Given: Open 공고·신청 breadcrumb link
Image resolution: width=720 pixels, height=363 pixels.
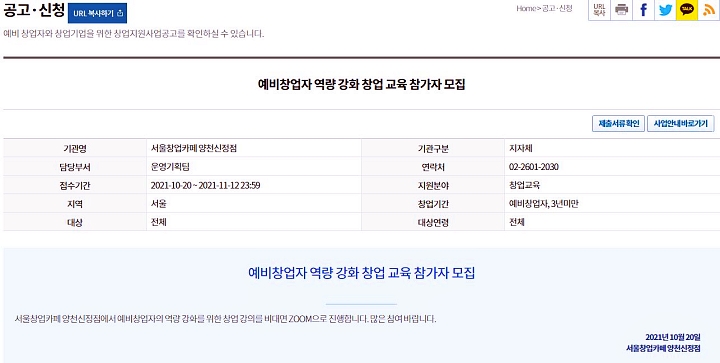Looking at the screenshot, I should point(557,8).
